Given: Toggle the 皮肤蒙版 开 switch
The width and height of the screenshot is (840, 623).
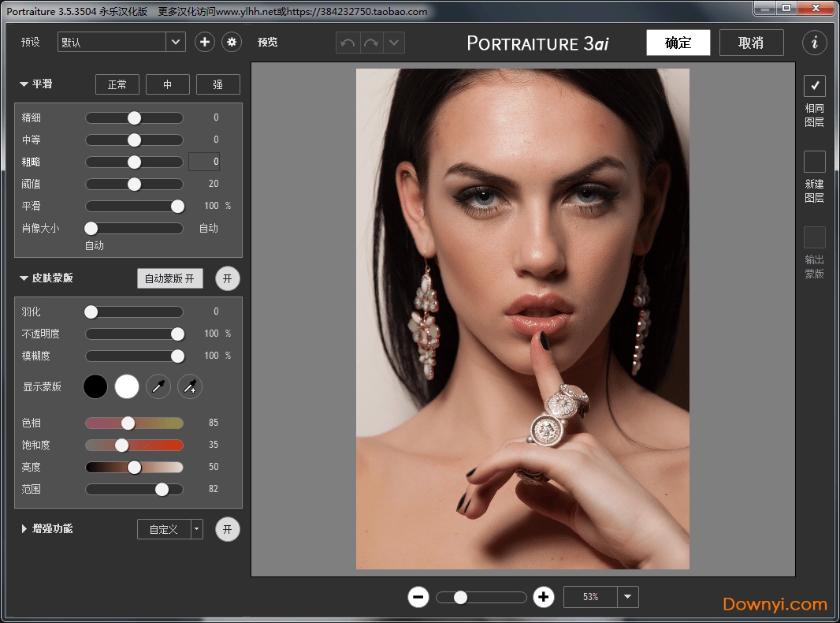Looking at the screenshot, I should tap(228, 278).
